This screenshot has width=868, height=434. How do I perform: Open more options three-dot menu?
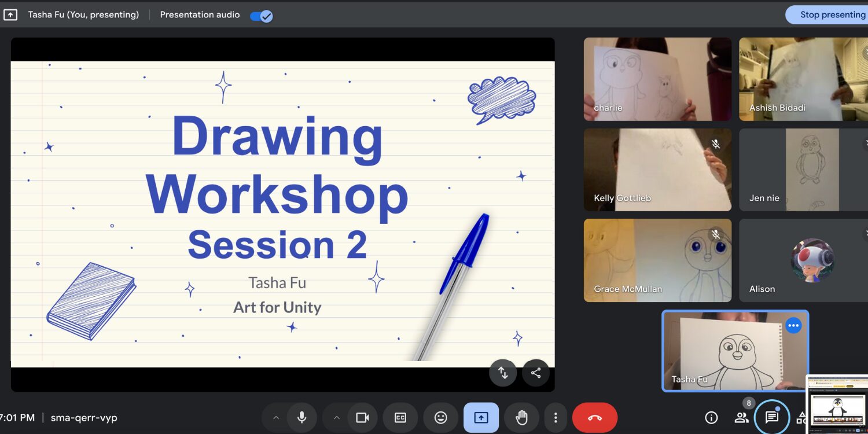point(556,418)
